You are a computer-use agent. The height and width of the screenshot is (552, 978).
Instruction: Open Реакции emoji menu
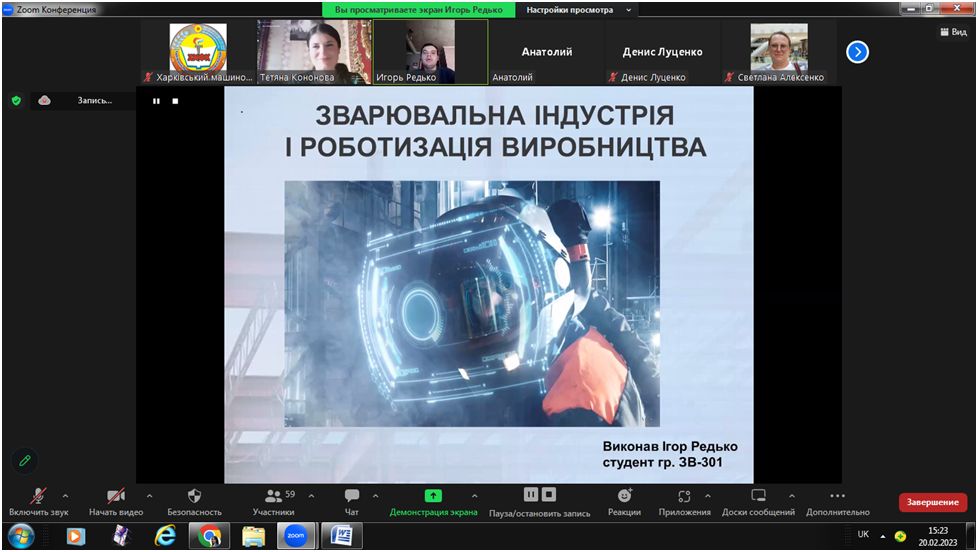624,502
